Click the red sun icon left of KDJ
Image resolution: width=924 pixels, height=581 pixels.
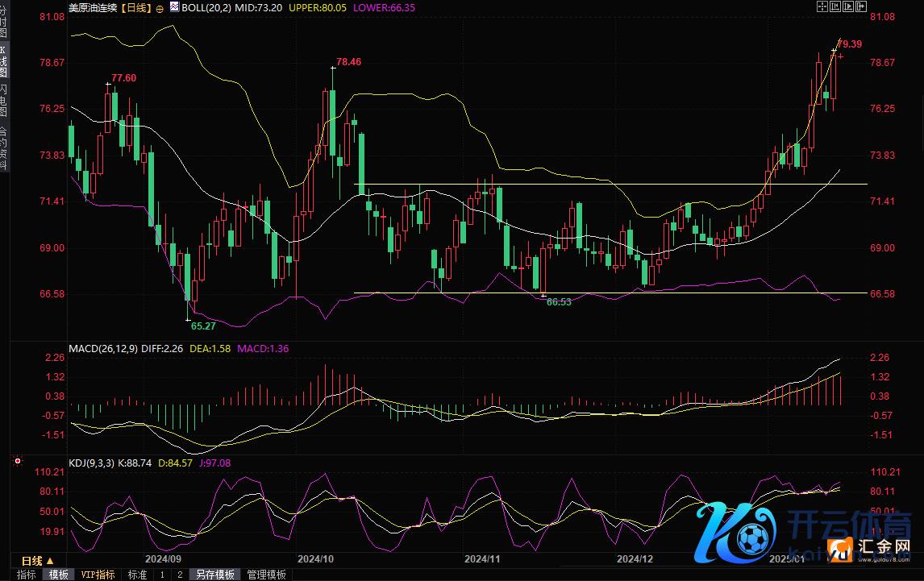(x=18, y=462)
